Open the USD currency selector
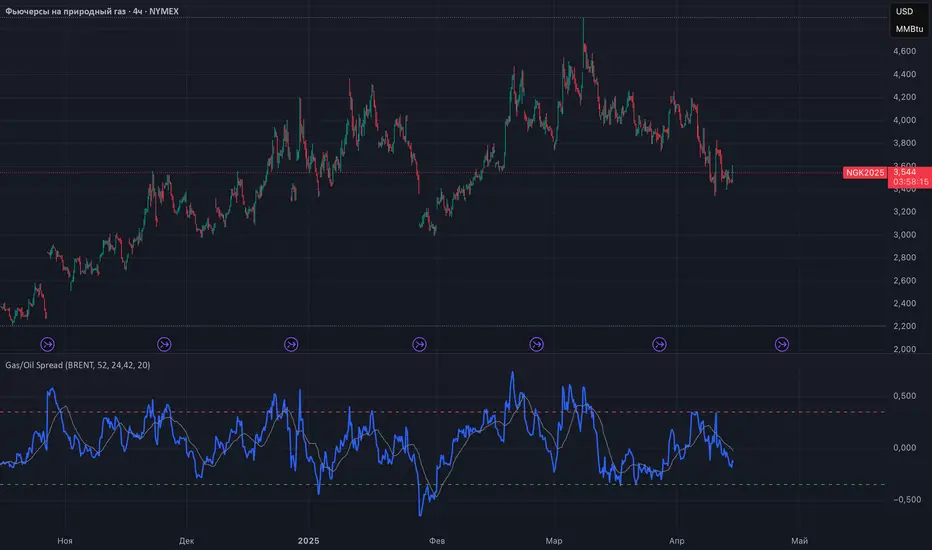932x550 pixels. pos(904,11)
